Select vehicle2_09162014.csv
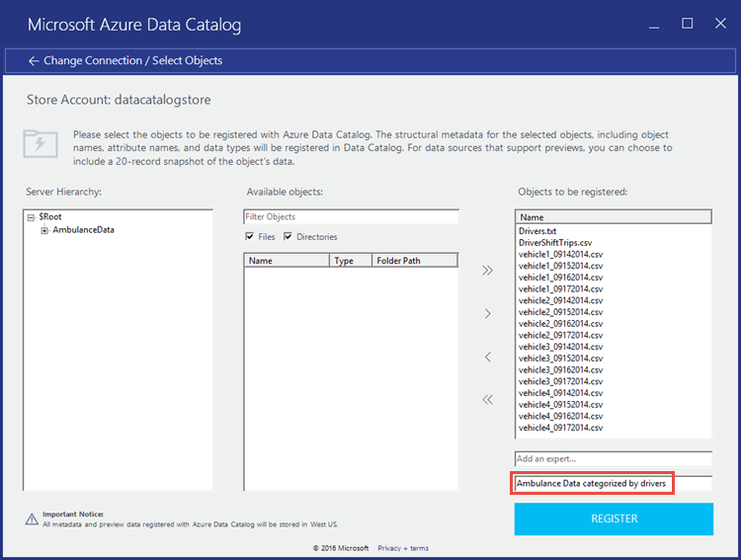The image size is (741, 560). [560, 324]
